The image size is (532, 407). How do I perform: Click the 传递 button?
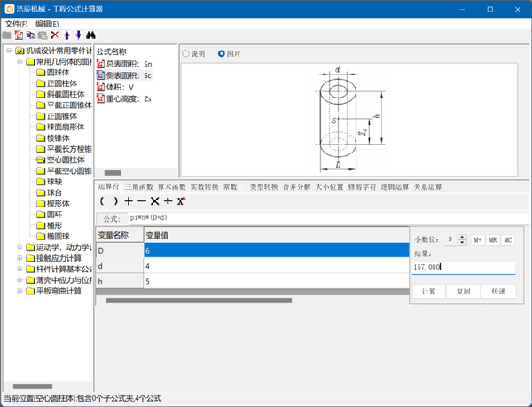tap(498, 292)
